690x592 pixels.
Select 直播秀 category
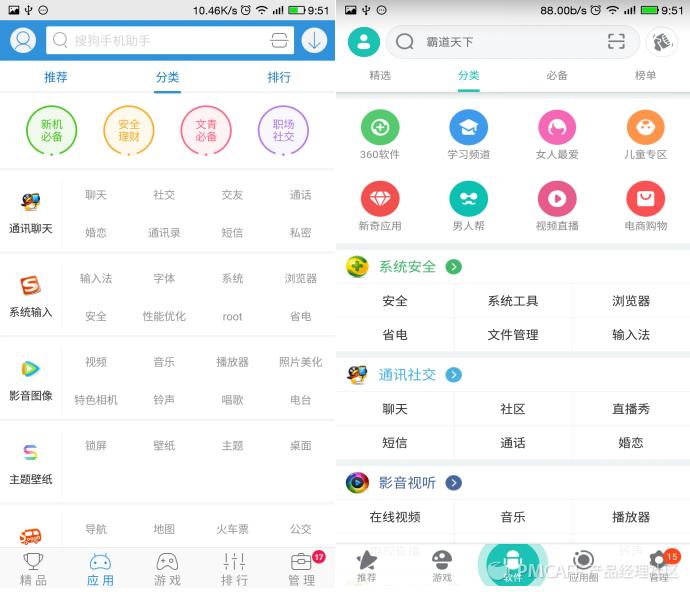[631, 409]
